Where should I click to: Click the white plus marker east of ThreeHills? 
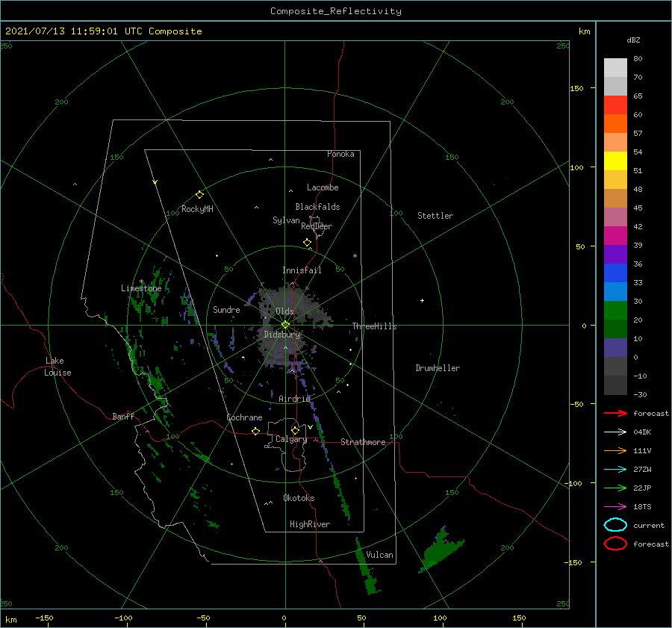point(422,300)
